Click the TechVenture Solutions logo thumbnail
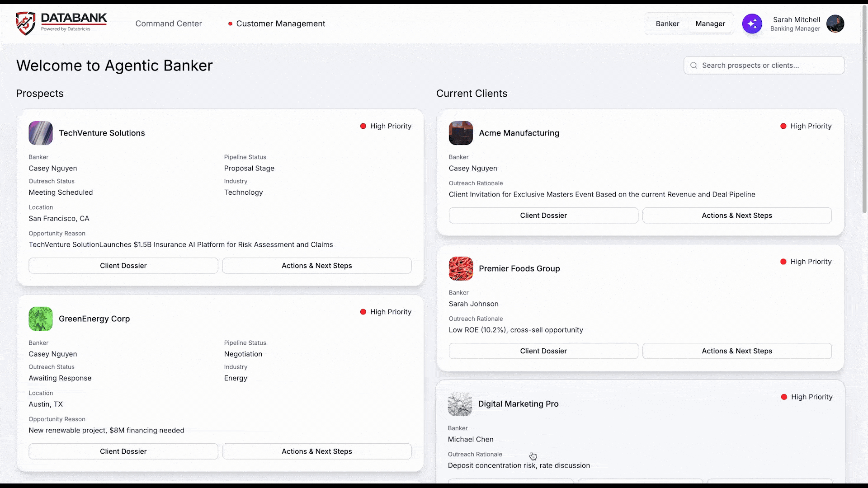 pyautogui.click(x=41, y=133)
